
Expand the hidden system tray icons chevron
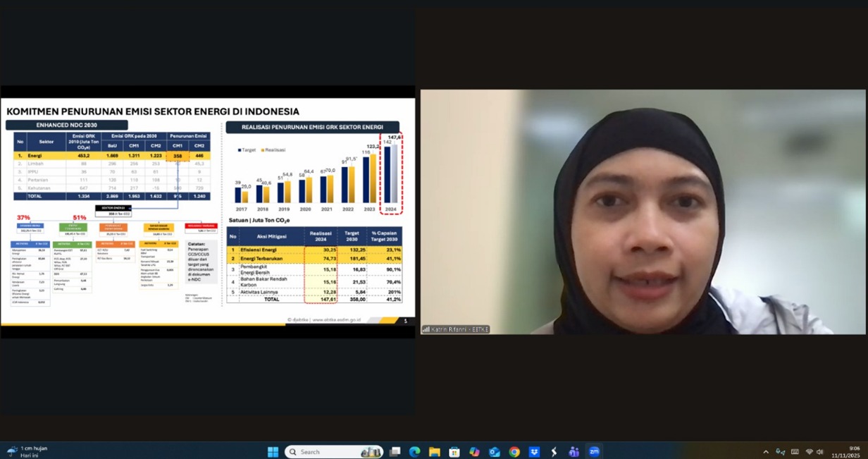[x=766, y=452]
